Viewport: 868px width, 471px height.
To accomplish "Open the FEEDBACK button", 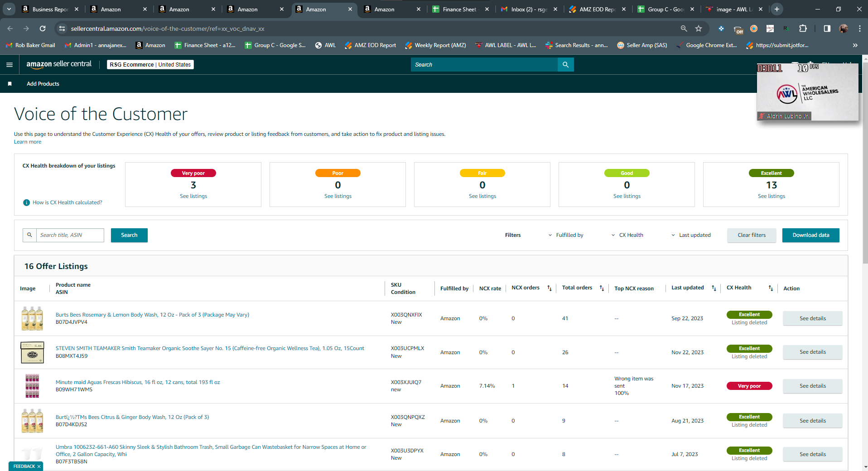I will [24, 466].
